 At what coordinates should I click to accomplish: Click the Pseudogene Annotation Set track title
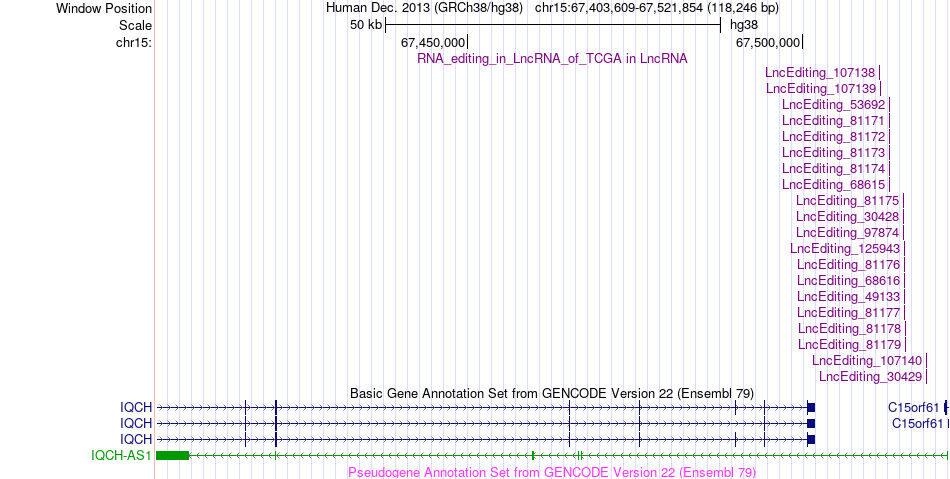pos(552,472)
